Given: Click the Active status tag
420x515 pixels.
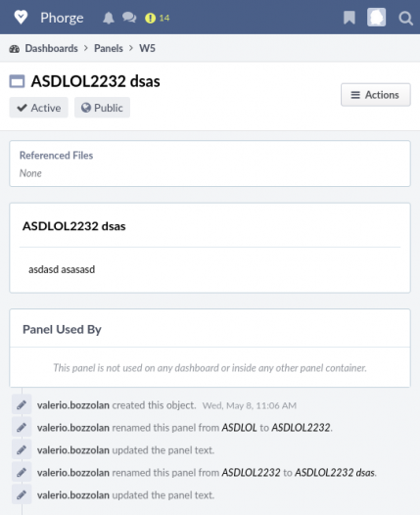Looking at the screenshot, I should [39, 108].
